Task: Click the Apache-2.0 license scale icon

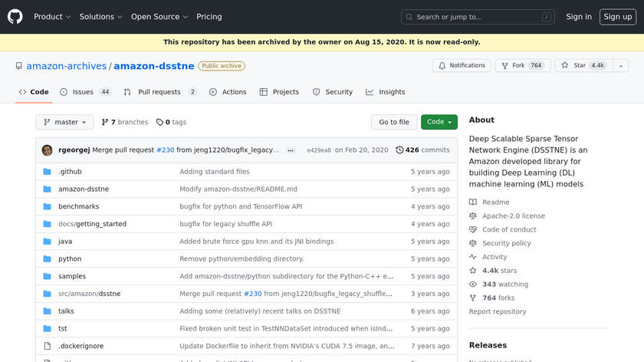Action: [x=473, y=216]
